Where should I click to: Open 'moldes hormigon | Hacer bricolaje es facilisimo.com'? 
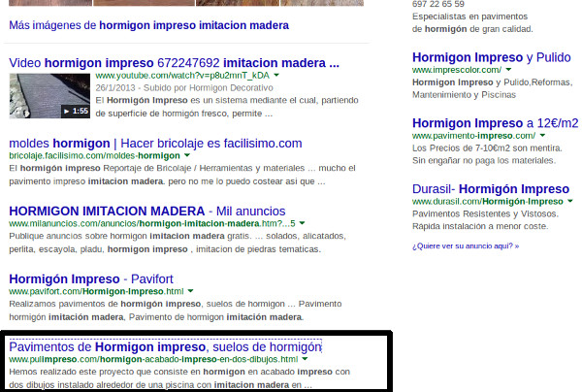[x=155, y=144]
